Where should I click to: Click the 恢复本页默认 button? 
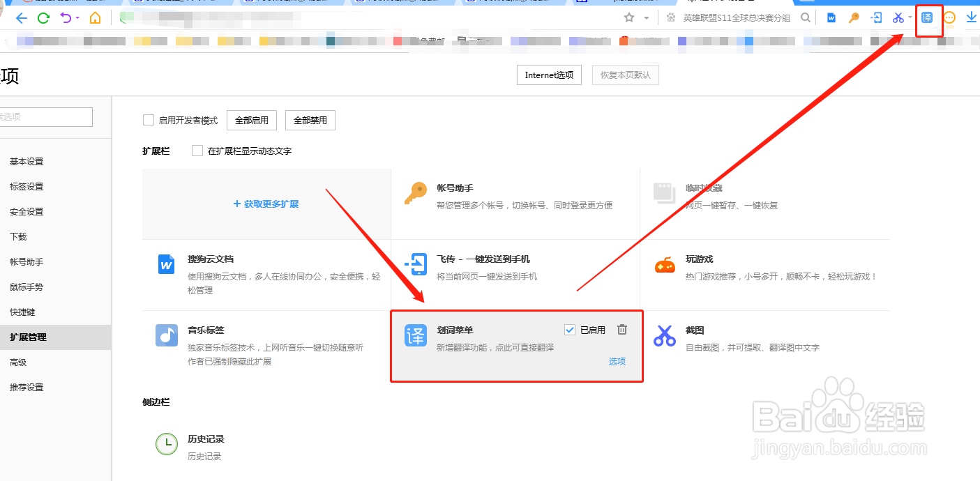626,75
